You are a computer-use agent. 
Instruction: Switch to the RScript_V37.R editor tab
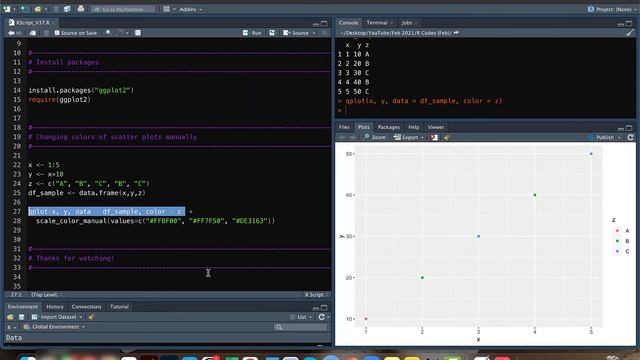32,22
